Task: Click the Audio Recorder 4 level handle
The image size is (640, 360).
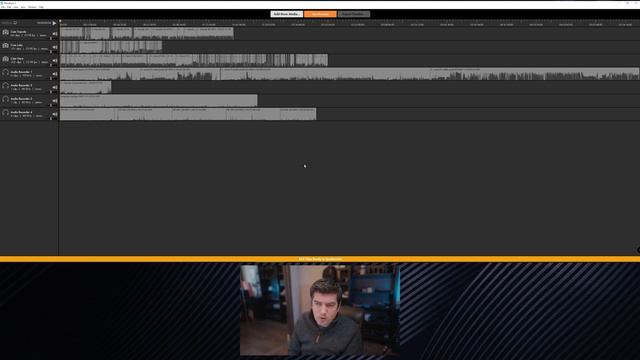Action: pyautogui.click(x=51, y=119)
